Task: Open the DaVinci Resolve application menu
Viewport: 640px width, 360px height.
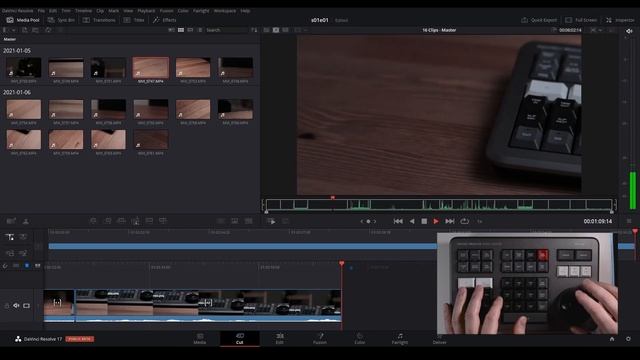Action: click(x=18, y=11)
